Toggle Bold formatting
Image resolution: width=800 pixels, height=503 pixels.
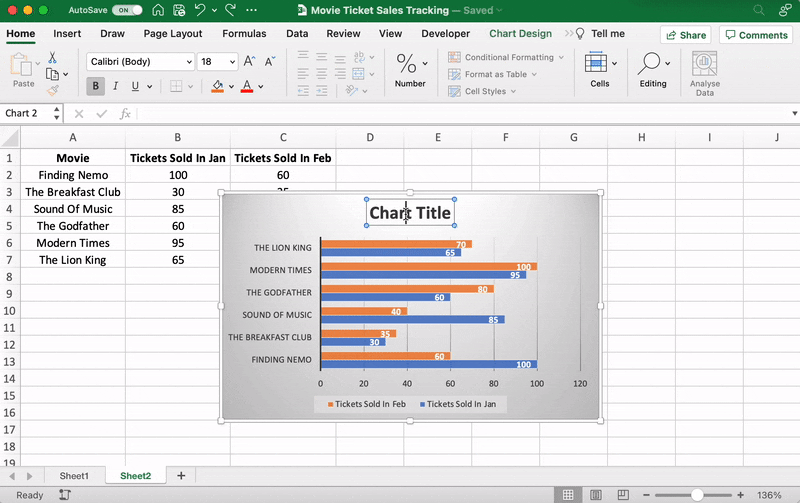[x=95, y=86]
